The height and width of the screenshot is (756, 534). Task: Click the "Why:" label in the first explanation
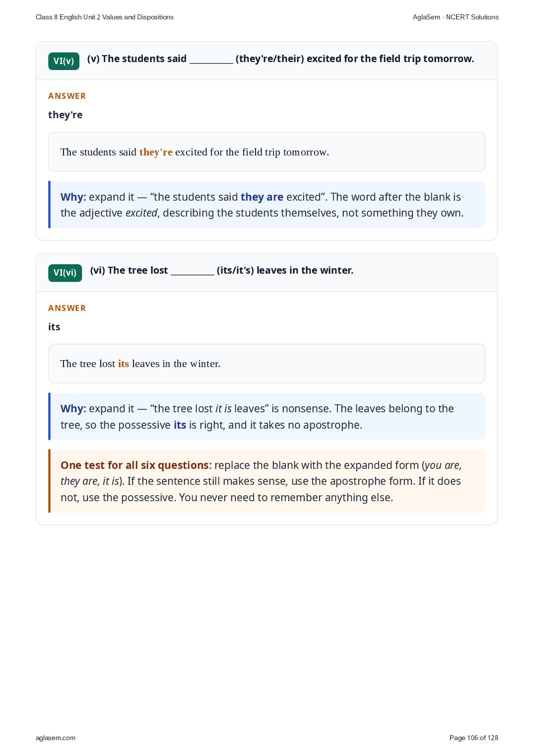[73, 197]
